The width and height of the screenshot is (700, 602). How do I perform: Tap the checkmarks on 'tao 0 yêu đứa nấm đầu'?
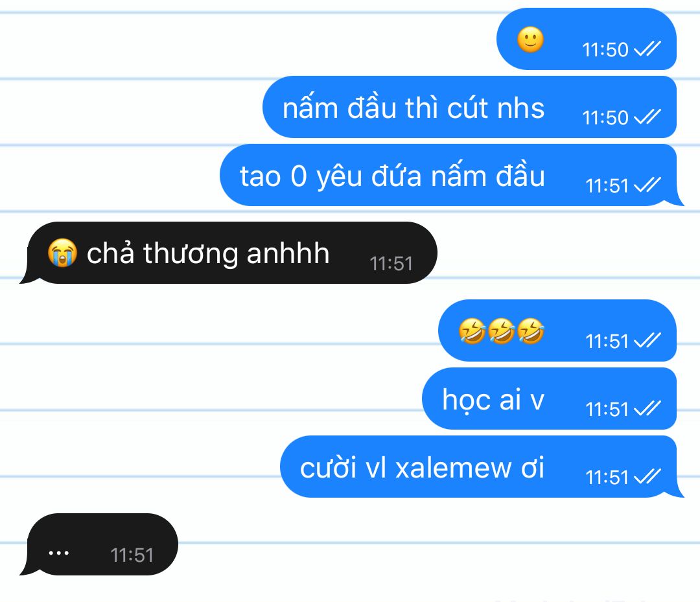tap(647, 185)
